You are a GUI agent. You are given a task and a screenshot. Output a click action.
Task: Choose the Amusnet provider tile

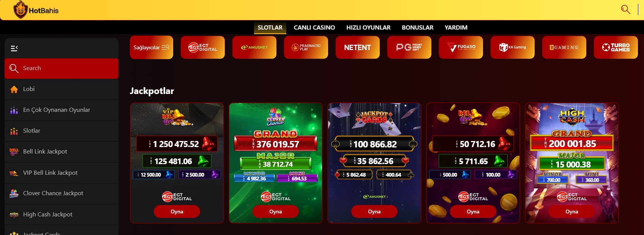[x=254, y=47]
